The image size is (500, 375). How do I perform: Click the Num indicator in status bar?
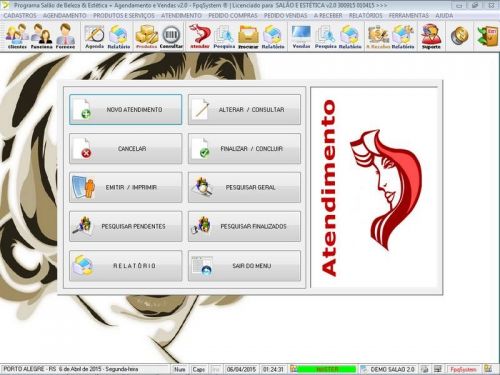coord(180,369)
